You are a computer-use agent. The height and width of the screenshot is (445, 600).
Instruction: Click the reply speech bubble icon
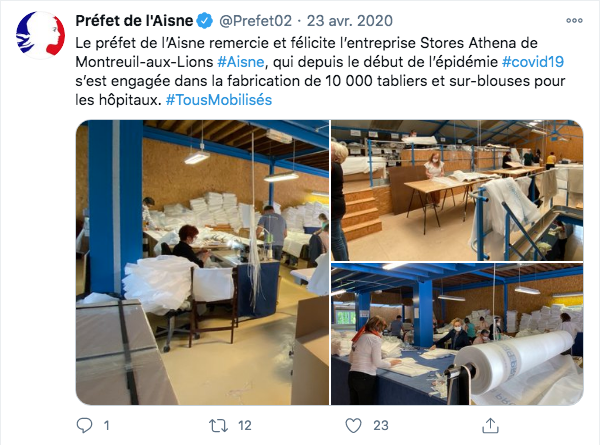click(84, 425)
